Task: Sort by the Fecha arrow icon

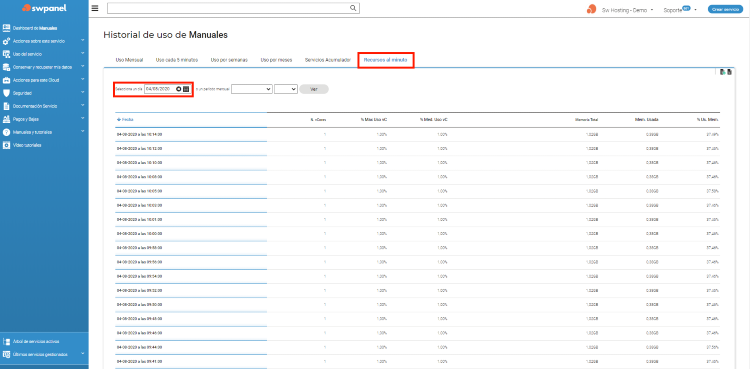Action: click(119, 119)
